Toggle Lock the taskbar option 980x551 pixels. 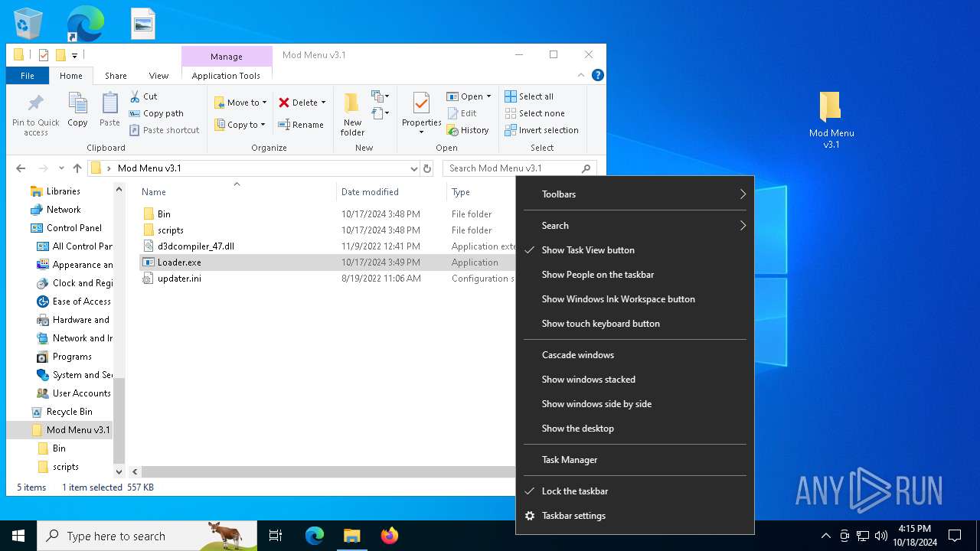[x=635, y=491]
